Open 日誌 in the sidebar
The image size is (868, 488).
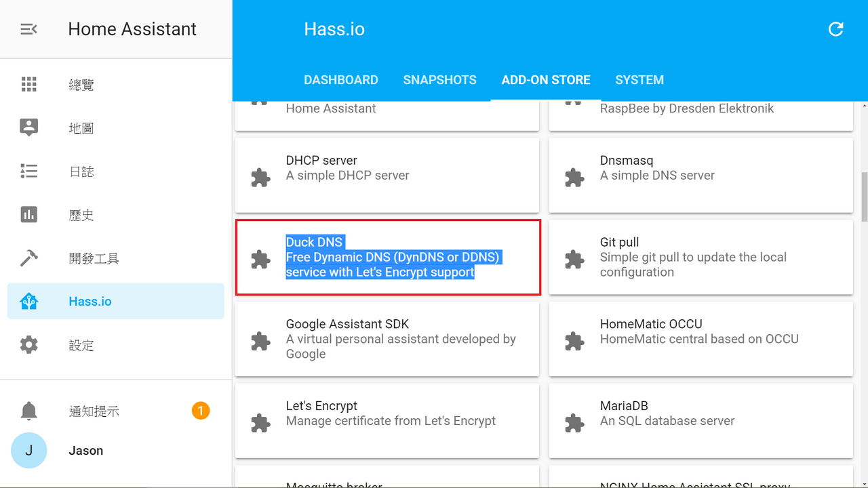pos(116,171)
